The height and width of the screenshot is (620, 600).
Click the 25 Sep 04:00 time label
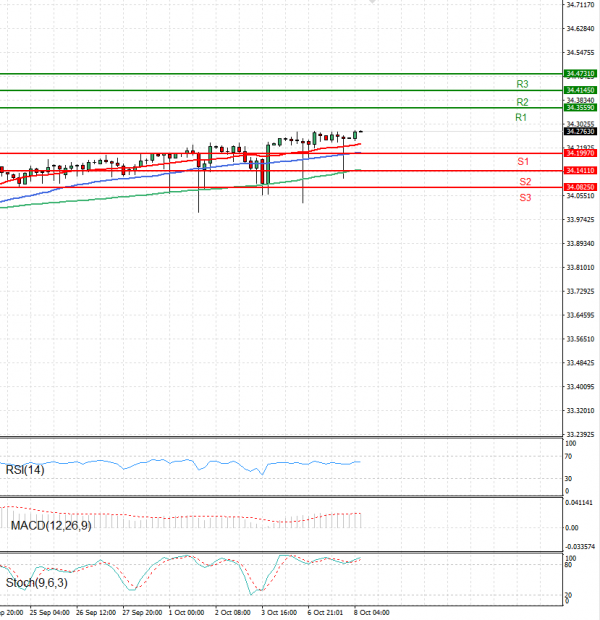click(x=49, y=613)
